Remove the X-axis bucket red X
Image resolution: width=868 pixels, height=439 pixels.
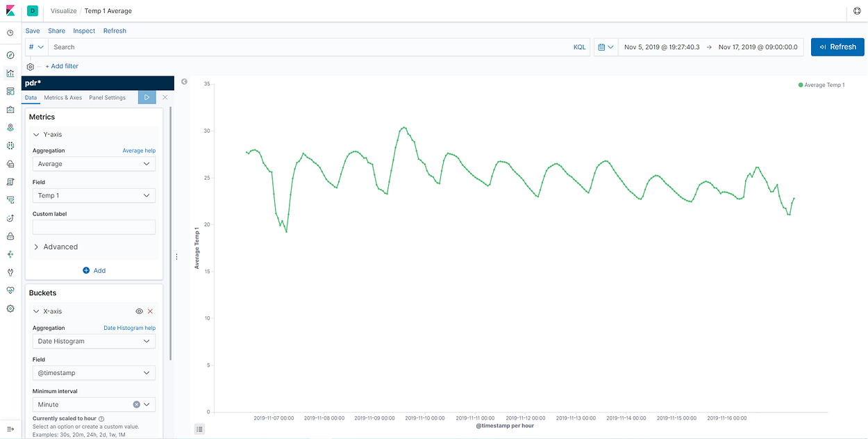click(150, 312)
